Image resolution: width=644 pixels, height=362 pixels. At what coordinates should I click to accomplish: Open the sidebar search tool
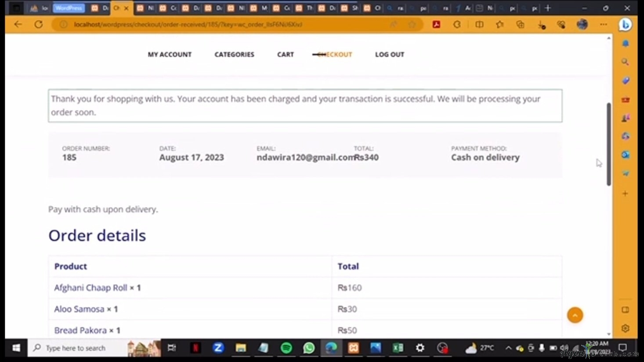(x=626, y=62)
